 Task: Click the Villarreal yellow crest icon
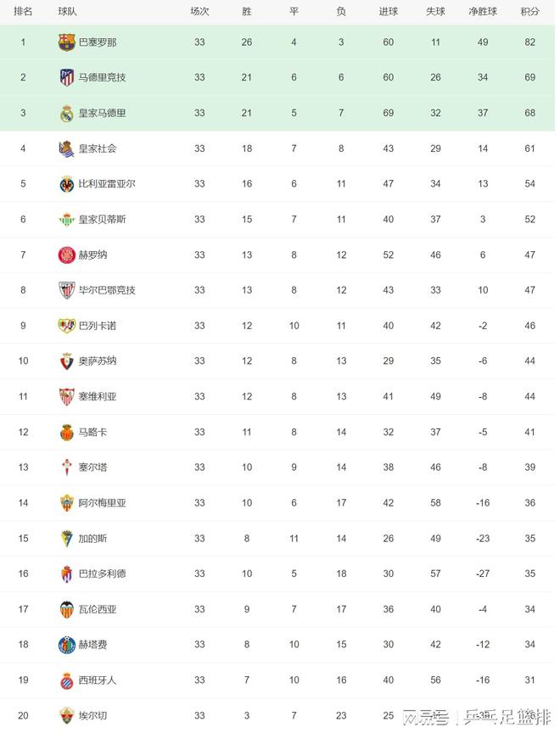66,184
